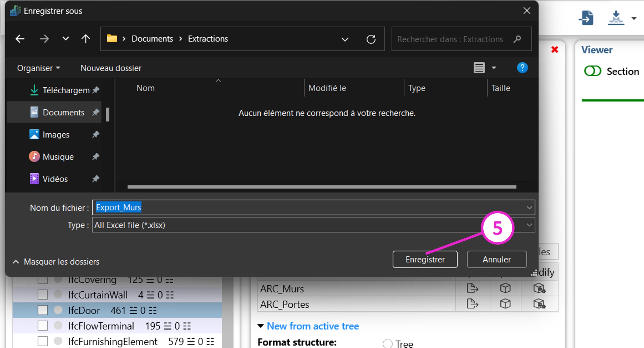This screenshot has height=348, width=644.
Task: Check the IfcDoor checkbox
Action: [43, 310]
